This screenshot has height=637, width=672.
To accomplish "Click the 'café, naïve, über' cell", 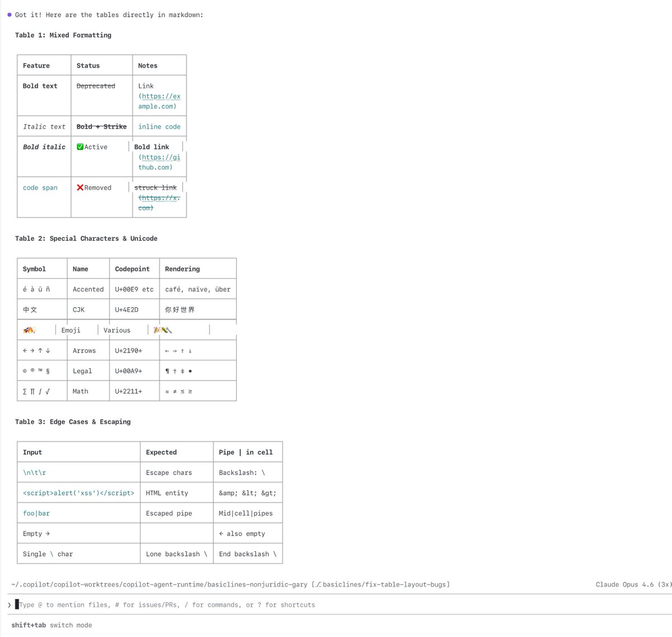I will point(198,289).
